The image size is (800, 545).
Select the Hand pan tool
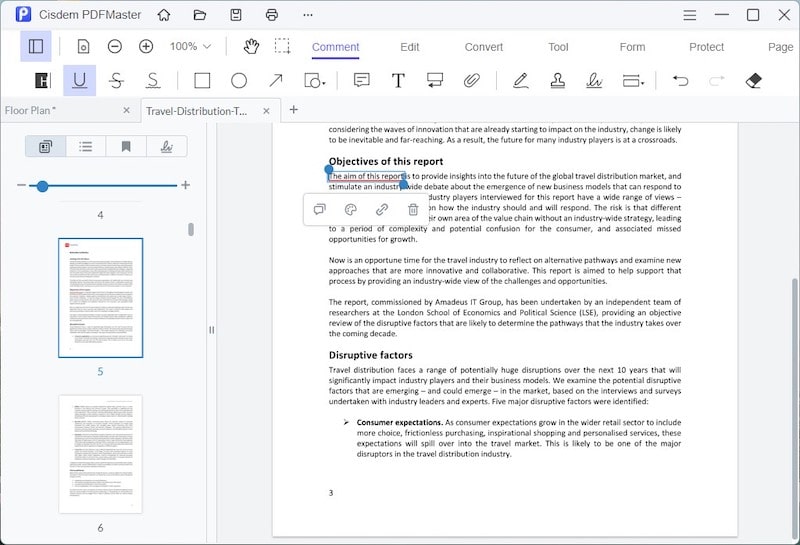click(251, 46)
